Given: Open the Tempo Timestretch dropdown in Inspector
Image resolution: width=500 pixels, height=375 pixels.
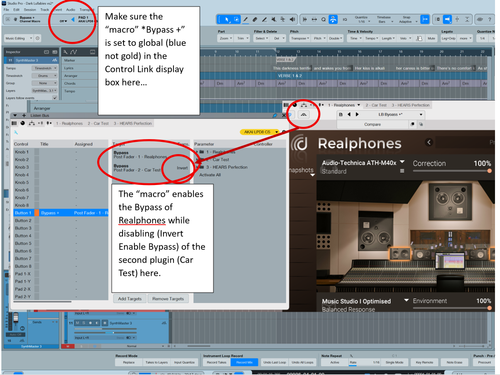Looking at the screenshot, I should point(45,68).
